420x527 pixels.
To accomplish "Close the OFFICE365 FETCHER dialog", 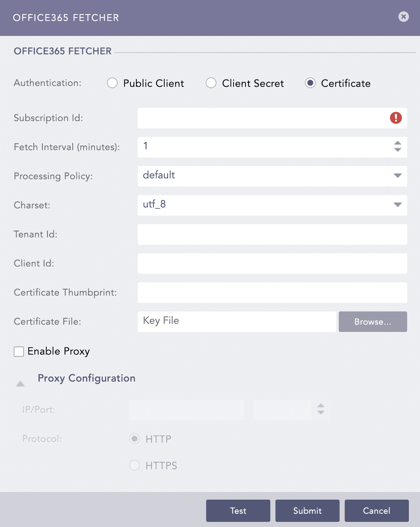I will click(x=403, y=17).
